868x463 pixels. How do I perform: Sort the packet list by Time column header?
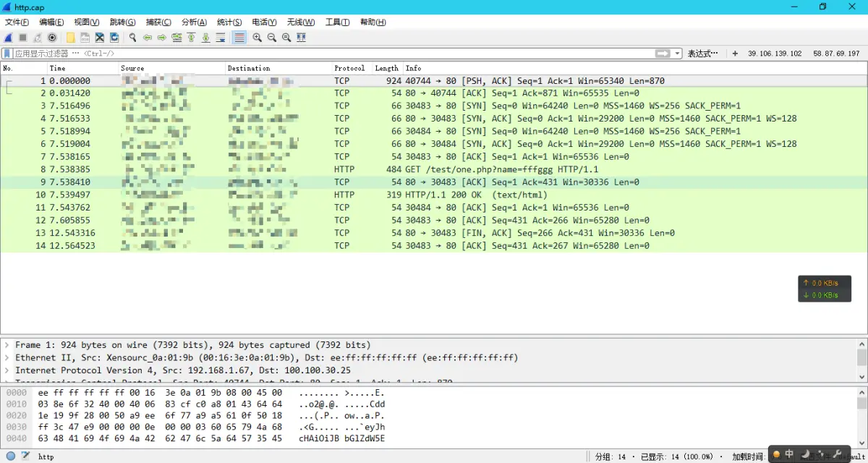coord(82,68)
